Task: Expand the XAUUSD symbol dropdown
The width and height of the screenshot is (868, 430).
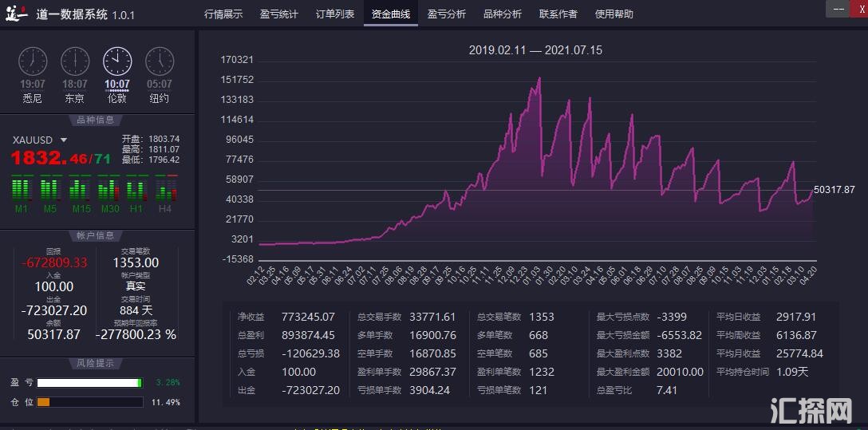Action: (x=64, y=140)
